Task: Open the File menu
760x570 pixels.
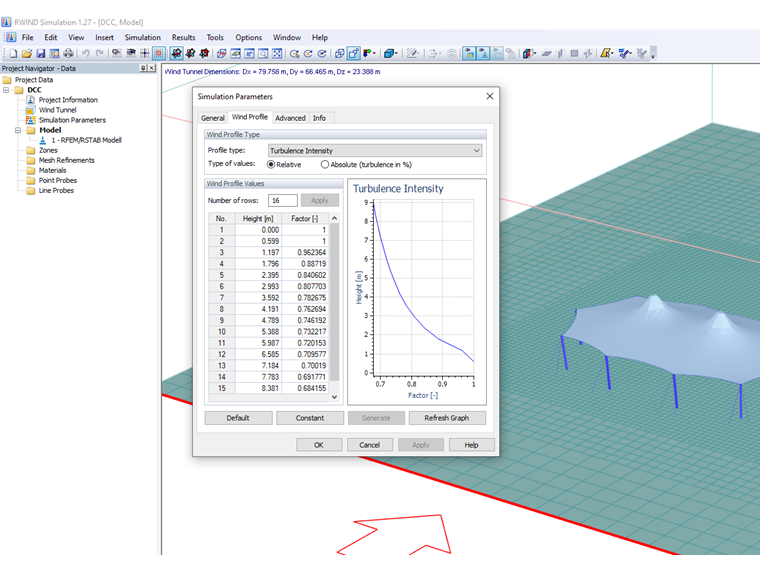Action: 28,37
